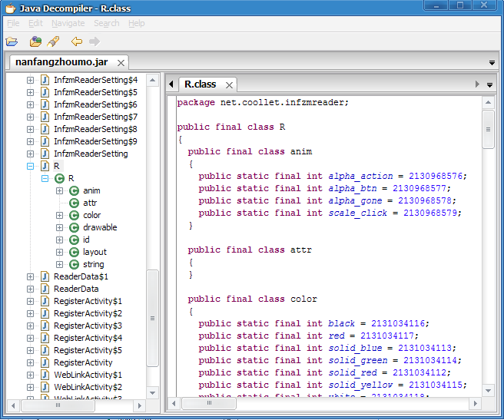Collapse the R file tree node

tap(30, 166)
